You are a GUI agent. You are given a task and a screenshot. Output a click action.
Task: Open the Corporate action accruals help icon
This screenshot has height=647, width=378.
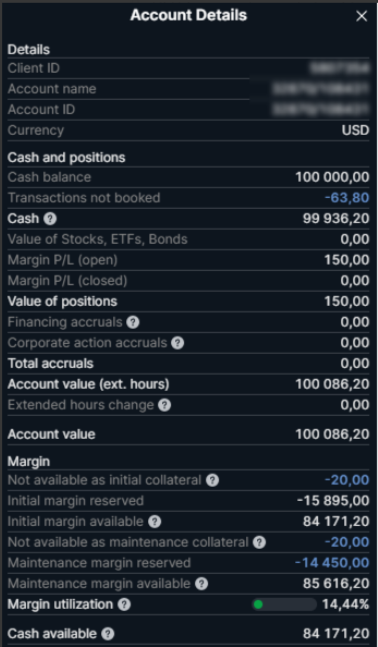pos(177,343)
